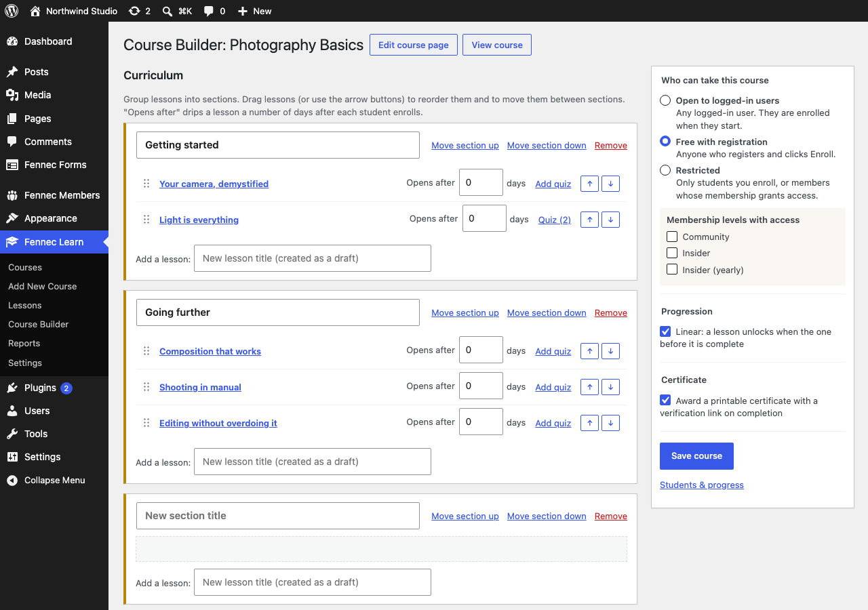Open the updates icon showing 2
Screen dimensions: 868x610
click(134, 11)
